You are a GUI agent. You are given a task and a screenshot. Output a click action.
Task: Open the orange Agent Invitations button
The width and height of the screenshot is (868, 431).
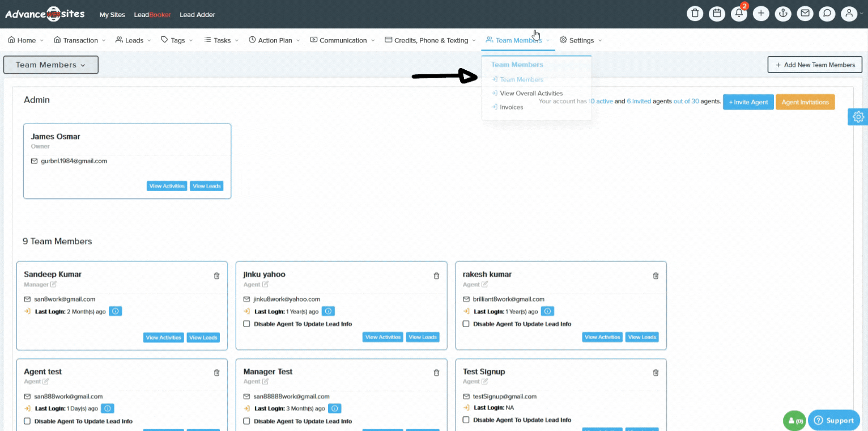(805, 102)
